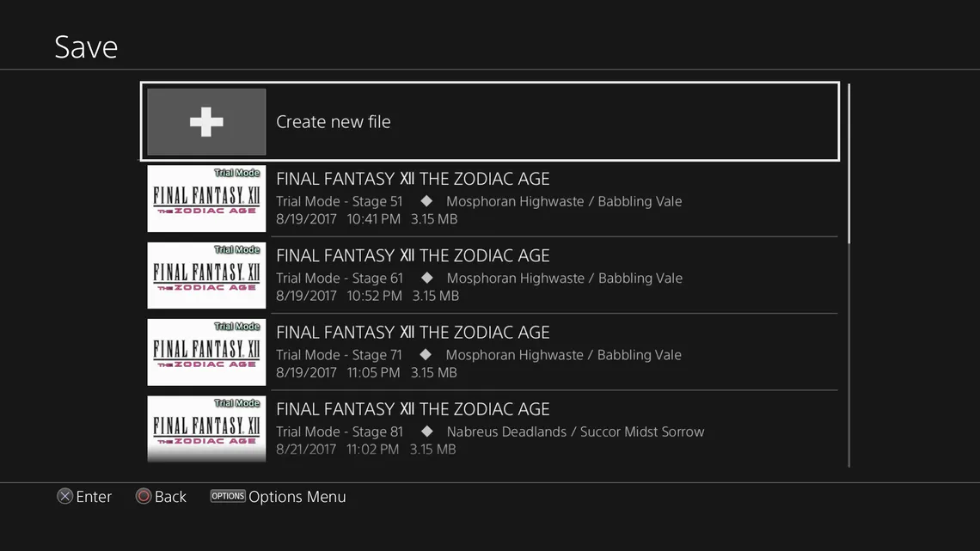Click the diamond icon in Stage 71 row
Image resolution: width=980 pixels, height=551 pixels.
[x=425, y=354]
